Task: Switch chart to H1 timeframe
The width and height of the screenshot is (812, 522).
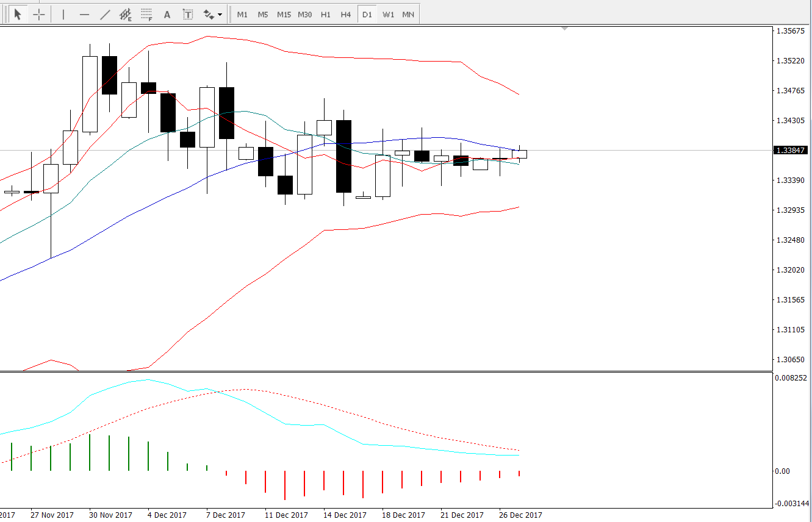Action: coord(326,15)
